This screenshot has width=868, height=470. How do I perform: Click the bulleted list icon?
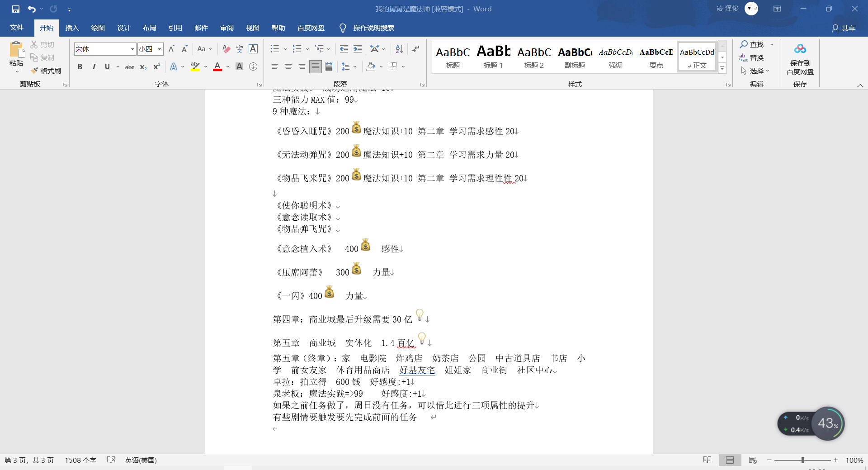tap(274, 49)
